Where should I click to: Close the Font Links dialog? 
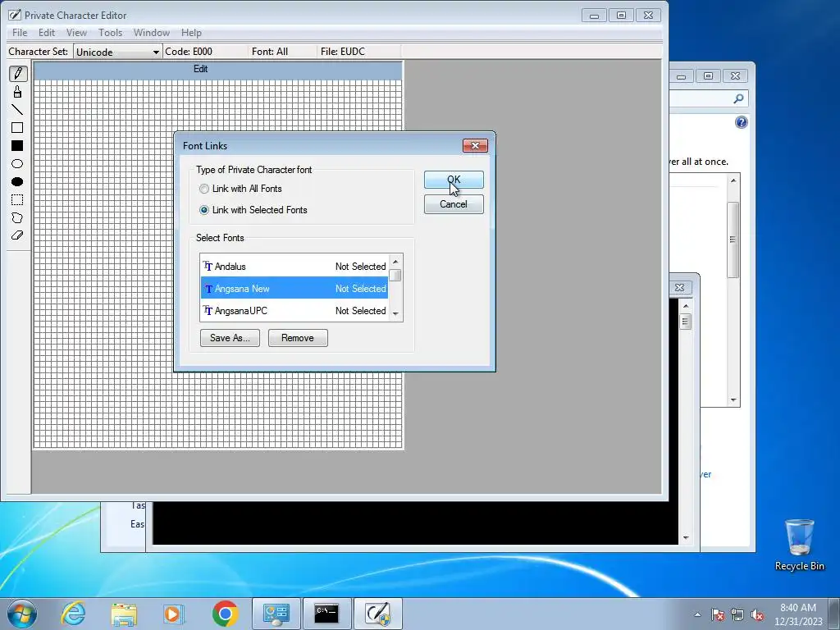click(x=475, y=146)
